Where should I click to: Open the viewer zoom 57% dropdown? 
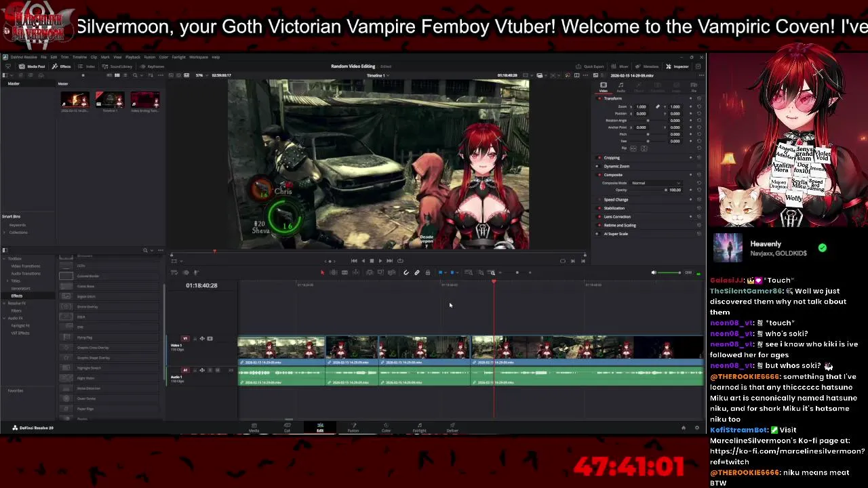(201, 75)
